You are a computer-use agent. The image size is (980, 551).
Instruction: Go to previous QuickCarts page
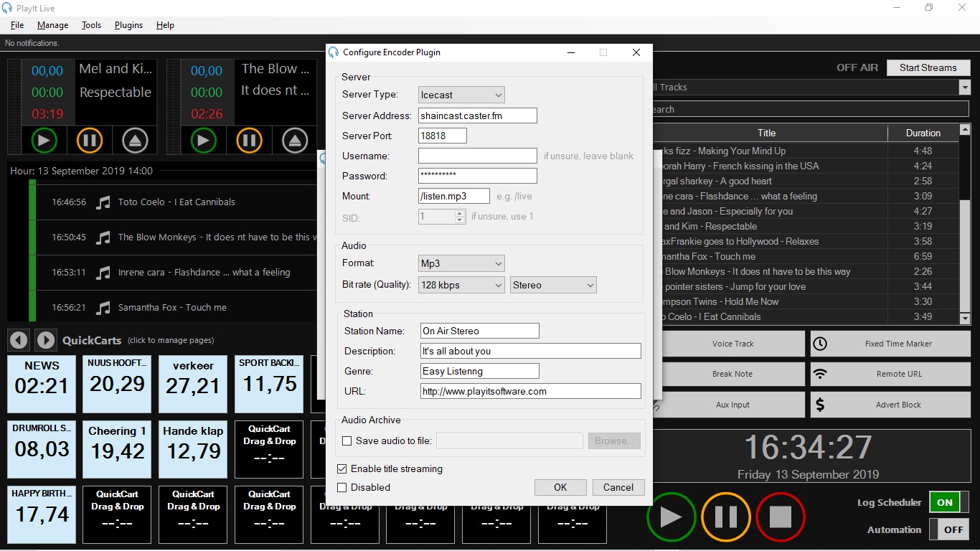click(x=19, y=339)
